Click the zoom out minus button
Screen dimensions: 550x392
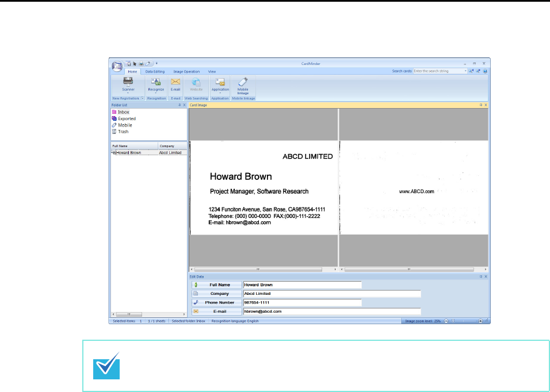446,321
